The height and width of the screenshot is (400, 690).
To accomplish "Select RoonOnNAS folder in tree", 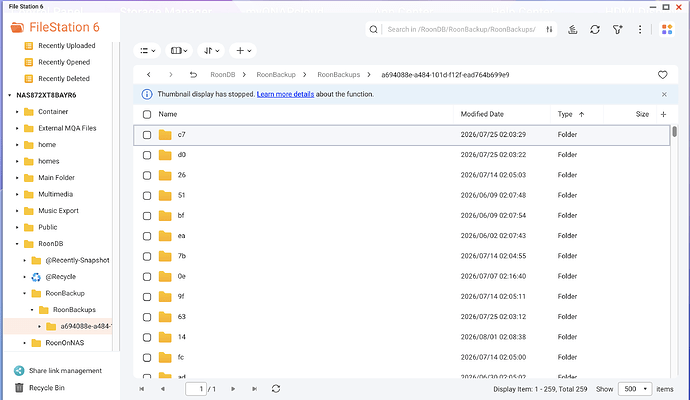I will pos(65,343).
